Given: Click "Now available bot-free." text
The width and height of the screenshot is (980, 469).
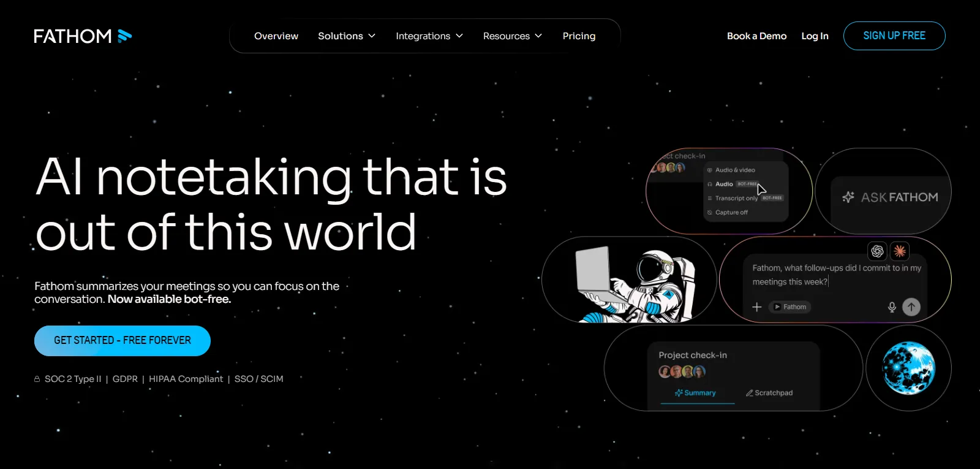Looking at the screenshot, I should click(170, 299).
